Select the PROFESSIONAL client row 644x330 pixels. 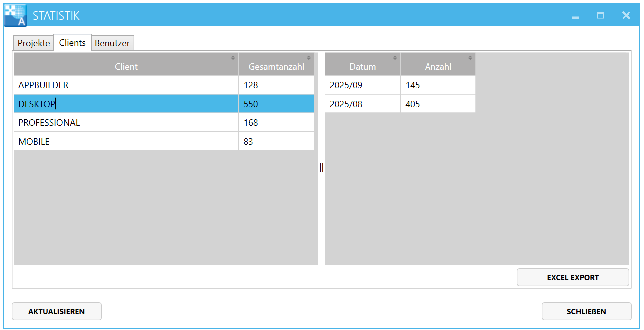click(x=126, y=123)
